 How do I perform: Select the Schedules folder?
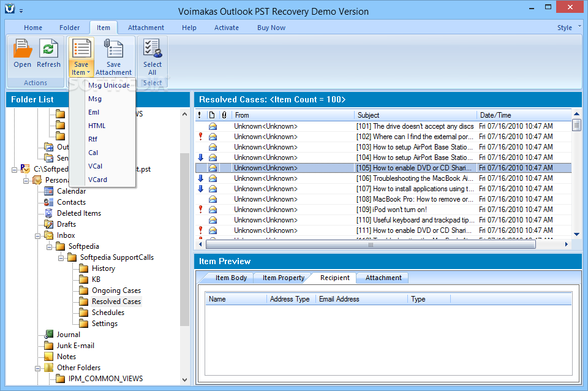[108, 313]
